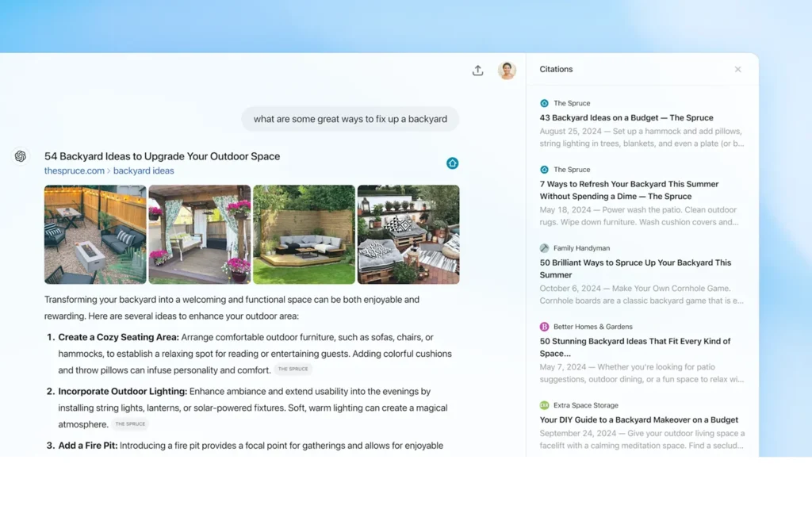Open the pergola with curtains thumbnail

[199, 235]
